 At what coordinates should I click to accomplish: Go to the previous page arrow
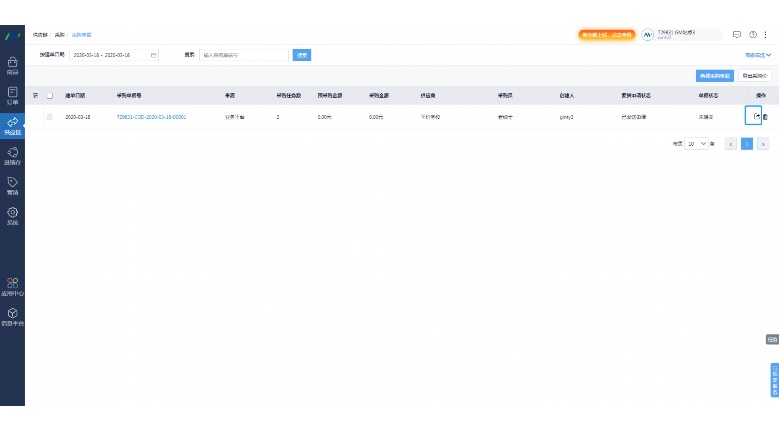(x=730, y=144)
